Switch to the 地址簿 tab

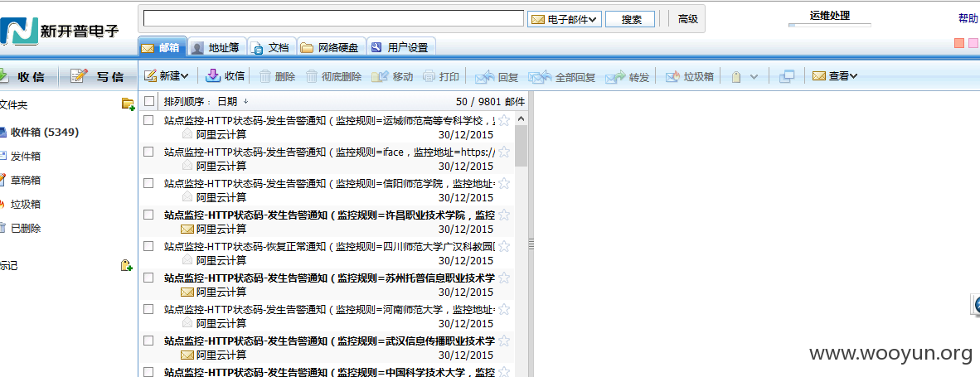pos(216,46)
